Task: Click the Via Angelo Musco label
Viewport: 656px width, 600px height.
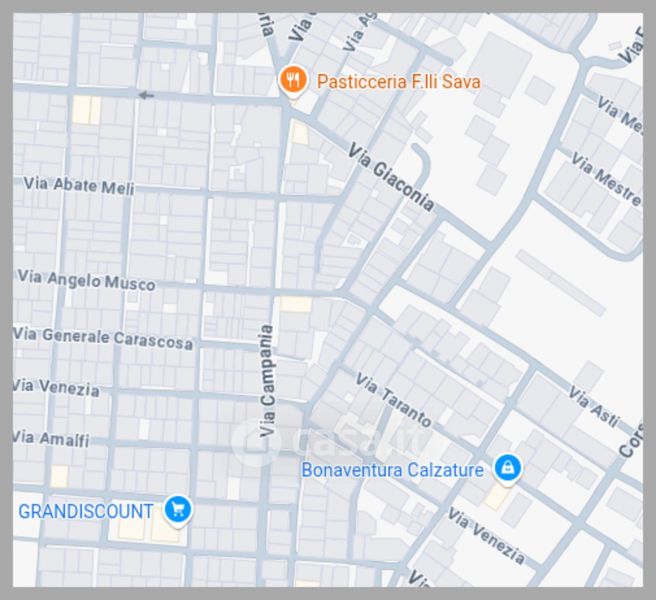Action: (x=87, y=280)
